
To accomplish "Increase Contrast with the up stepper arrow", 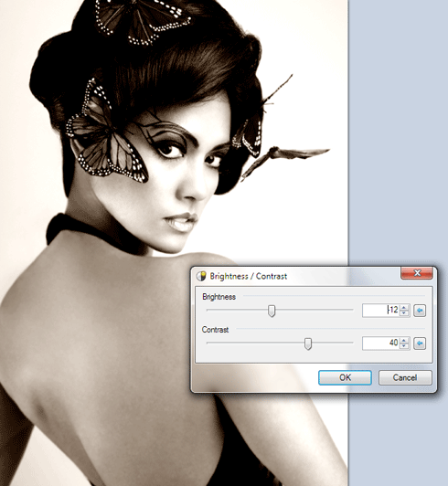I will coord(404,341).
